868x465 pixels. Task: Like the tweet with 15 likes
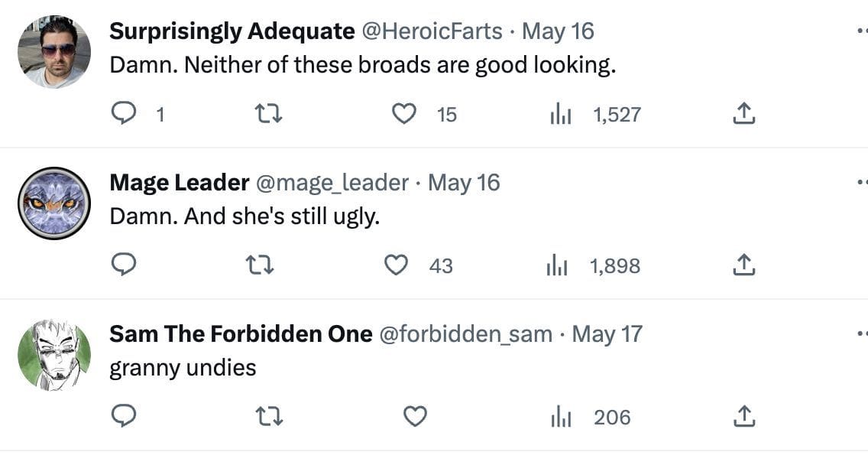pyautogui.click(x=403, y=114)
